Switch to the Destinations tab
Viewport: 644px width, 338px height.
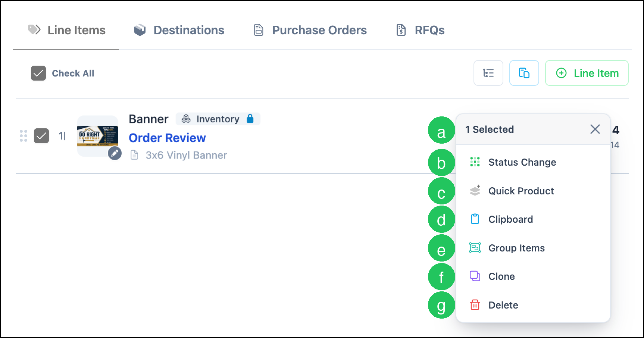click(x=179, y=30)
